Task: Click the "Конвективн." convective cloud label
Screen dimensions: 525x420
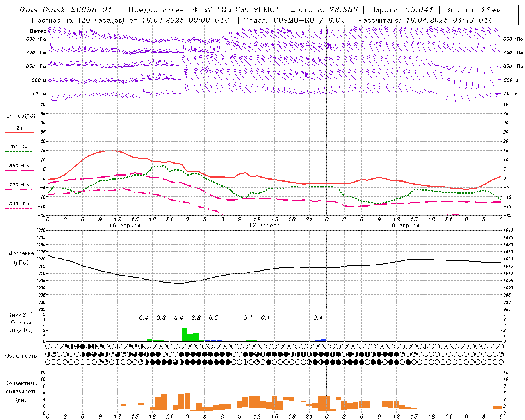Action: [21, 383]
